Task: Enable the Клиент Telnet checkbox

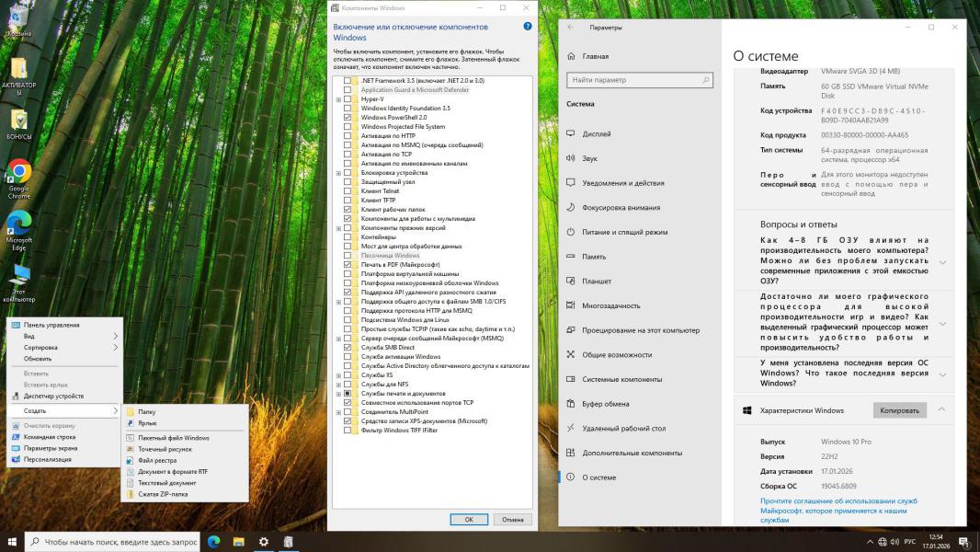Action: coord(348,191)
